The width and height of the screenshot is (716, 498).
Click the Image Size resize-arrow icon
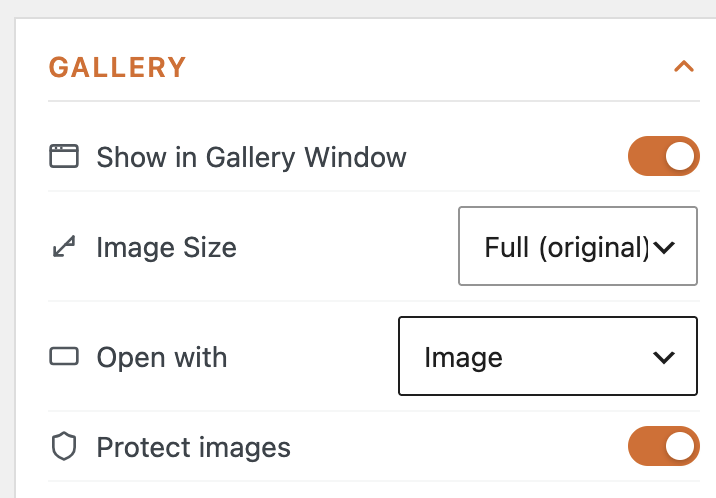[64, 246]
